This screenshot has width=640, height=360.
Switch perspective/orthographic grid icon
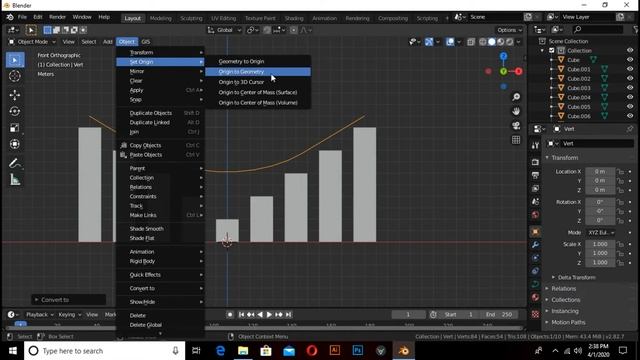tap(516, 140)
